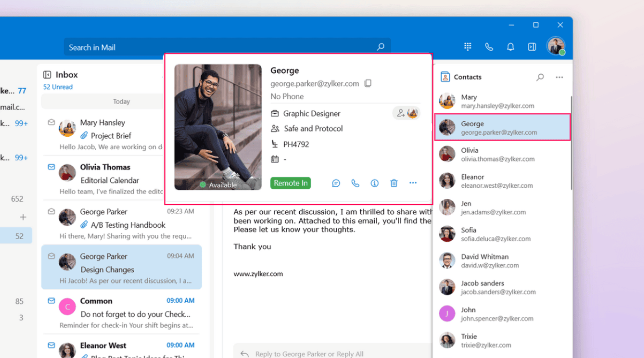Start chat with George from contact card

336,183
